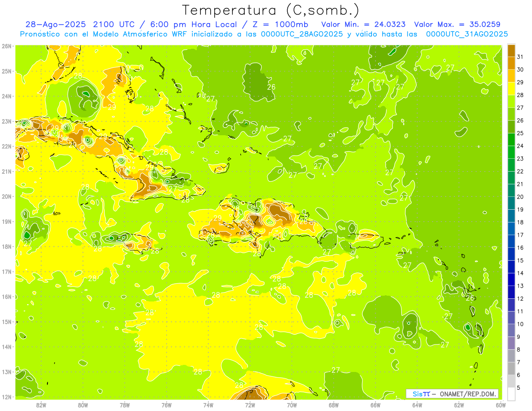
Task: Click the 72W longitude axis label
Action: pyautogui.click(x=250, y=405)
